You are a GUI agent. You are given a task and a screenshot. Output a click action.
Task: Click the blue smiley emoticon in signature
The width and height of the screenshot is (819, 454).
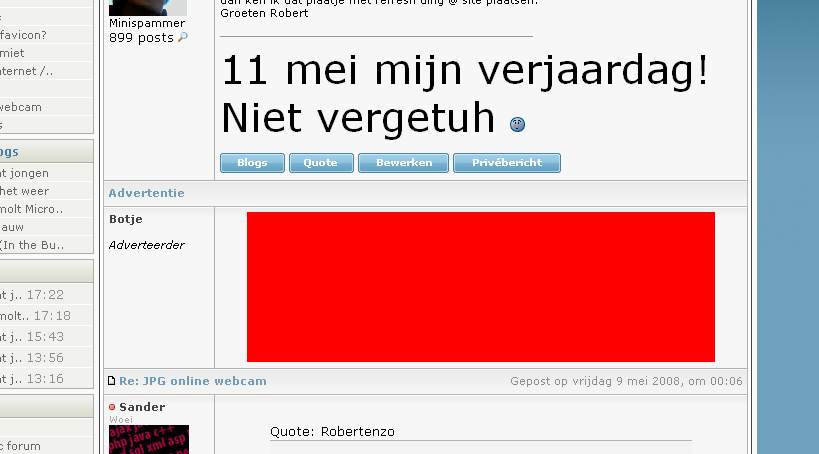click(517, 124)
